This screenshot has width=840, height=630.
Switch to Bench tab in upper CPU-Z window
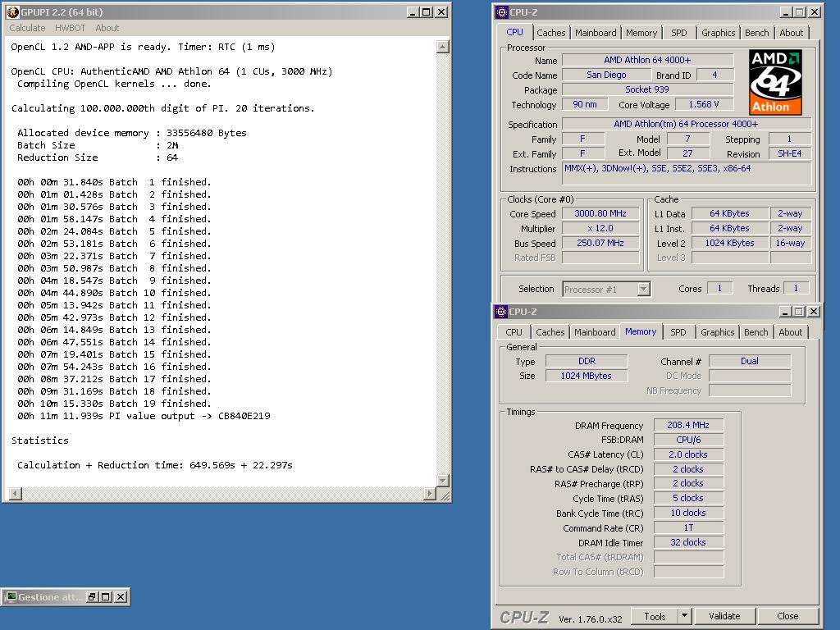(756, 33)
